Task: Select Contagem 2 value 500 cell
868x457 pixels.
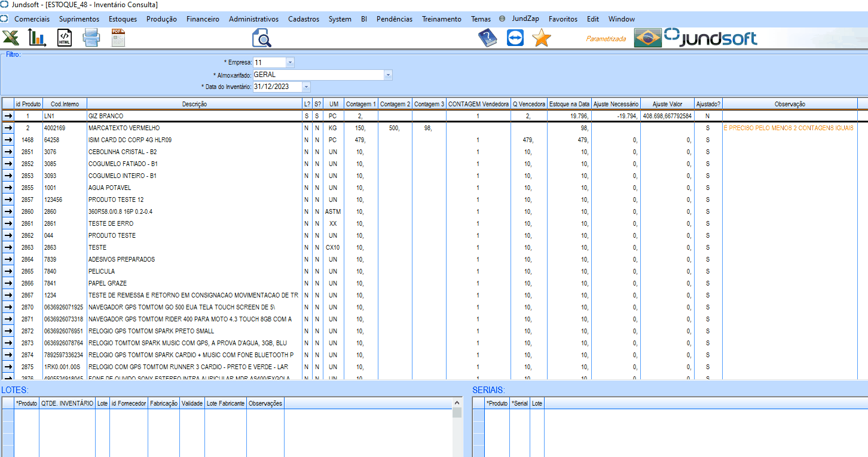Action: (x=395, y=128)
